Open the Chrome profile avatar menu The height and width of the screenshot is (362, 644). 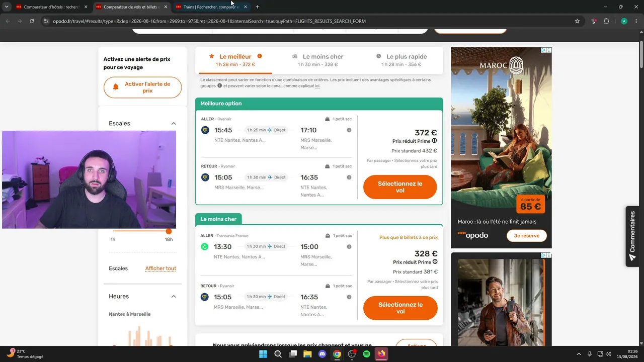(x=624, y=21)
